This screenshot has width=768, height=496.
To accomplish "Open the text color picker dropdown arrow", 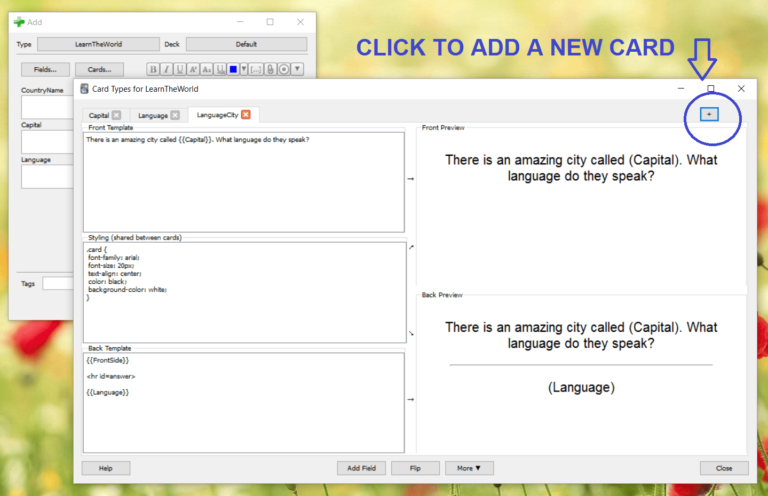I will (x=244, y=69).
